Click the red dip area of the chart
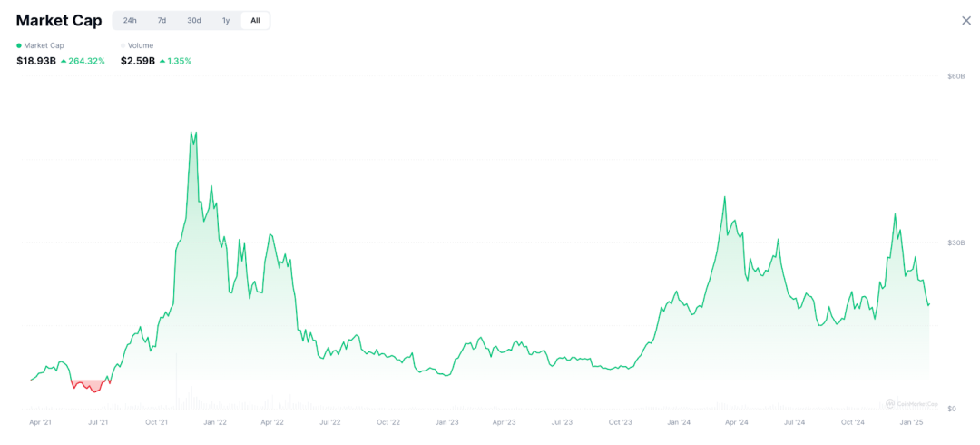 coord(89,384)
